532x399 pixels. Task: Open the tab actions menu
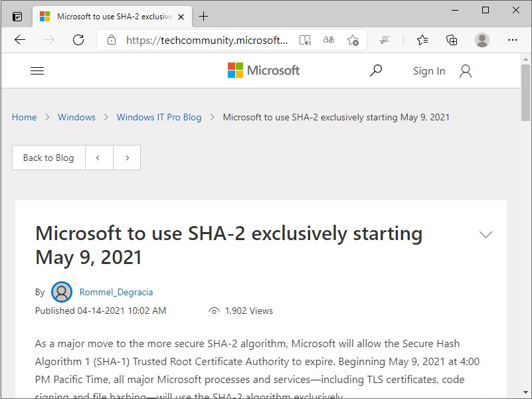pyautogui.click(x=17, y=15)
